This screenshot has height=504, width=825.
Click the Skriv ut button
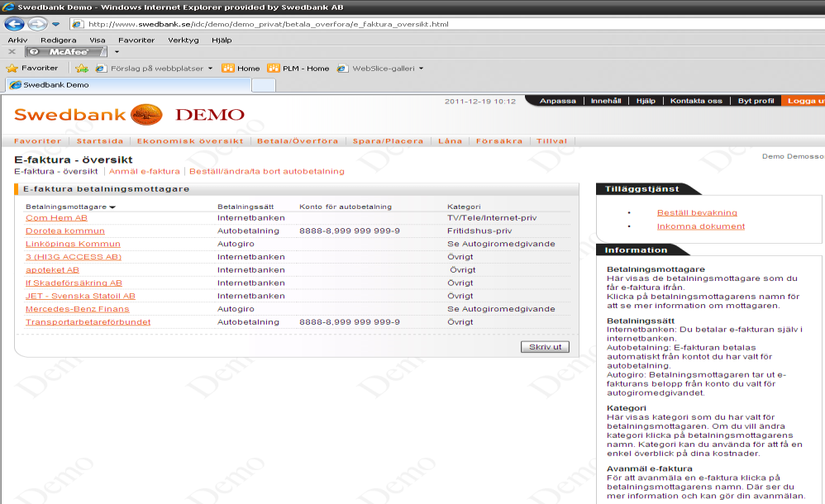point(545,347)
